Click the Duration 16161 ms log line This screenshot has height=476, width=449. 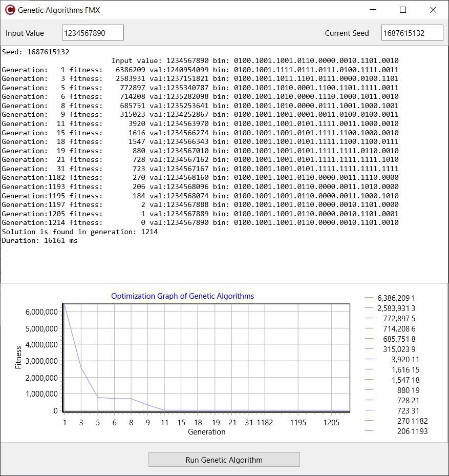[x=39, y=240]
